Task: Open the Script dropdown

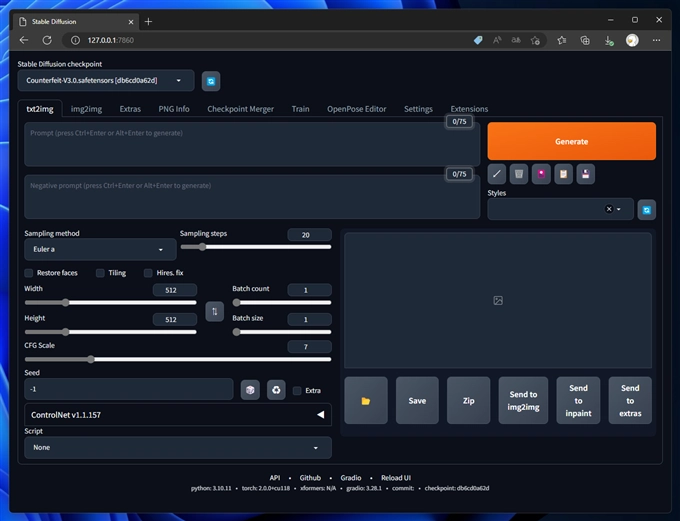Action: [x=178, y=447]
